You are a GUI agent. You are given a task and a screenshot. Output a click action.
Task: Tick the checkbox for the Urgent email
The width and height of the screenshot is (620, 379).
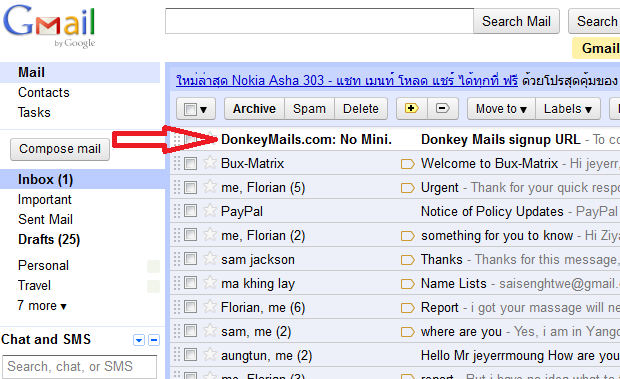click(190, 187)
